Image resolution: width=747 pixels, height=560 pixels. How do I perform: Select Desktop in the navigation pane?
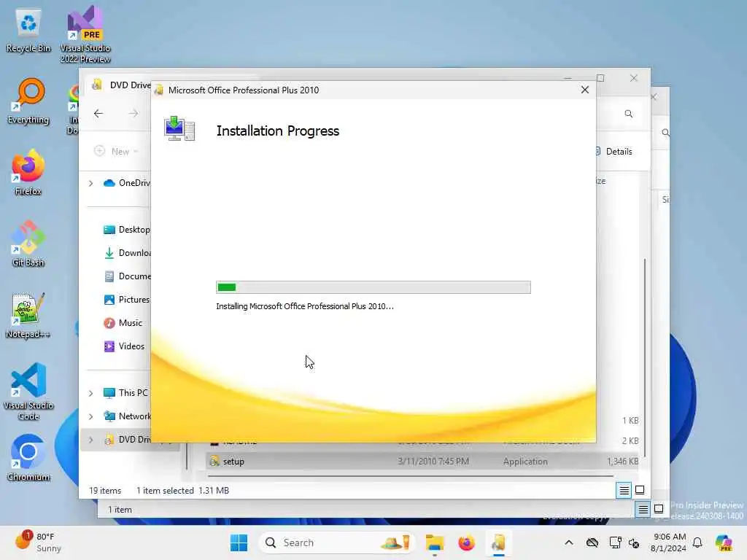[x=126, y=230]
